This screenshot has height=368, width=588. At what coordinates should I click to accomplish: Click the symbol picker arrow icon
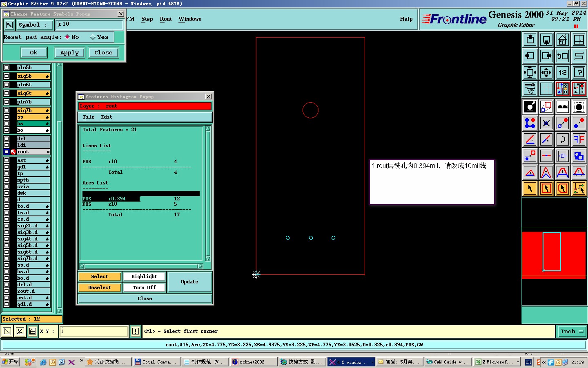(x=9, y=25)
